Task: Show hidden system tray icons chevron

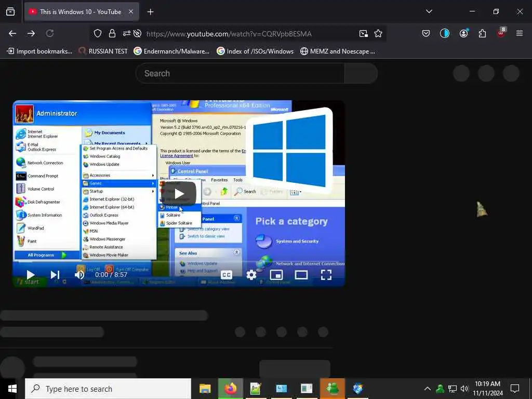Action: pos(428,389)
